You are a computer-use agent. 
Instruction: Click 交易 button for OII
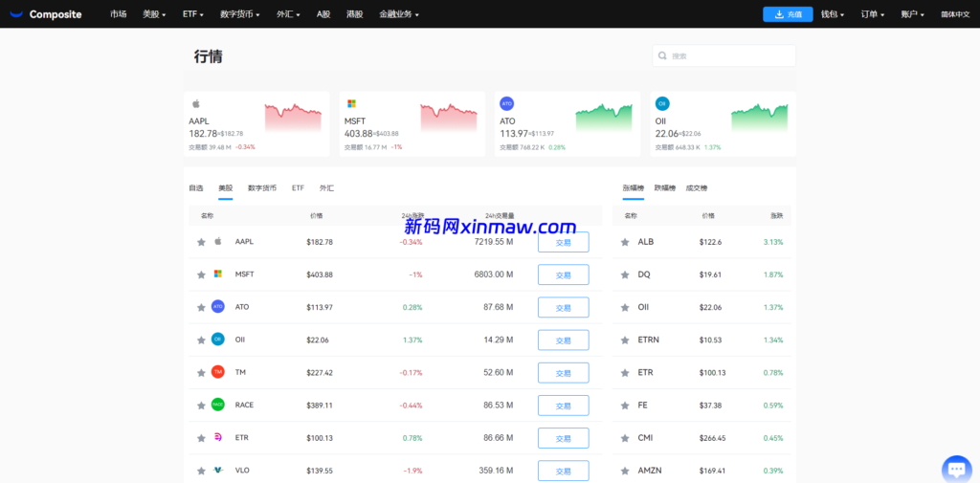563,340
